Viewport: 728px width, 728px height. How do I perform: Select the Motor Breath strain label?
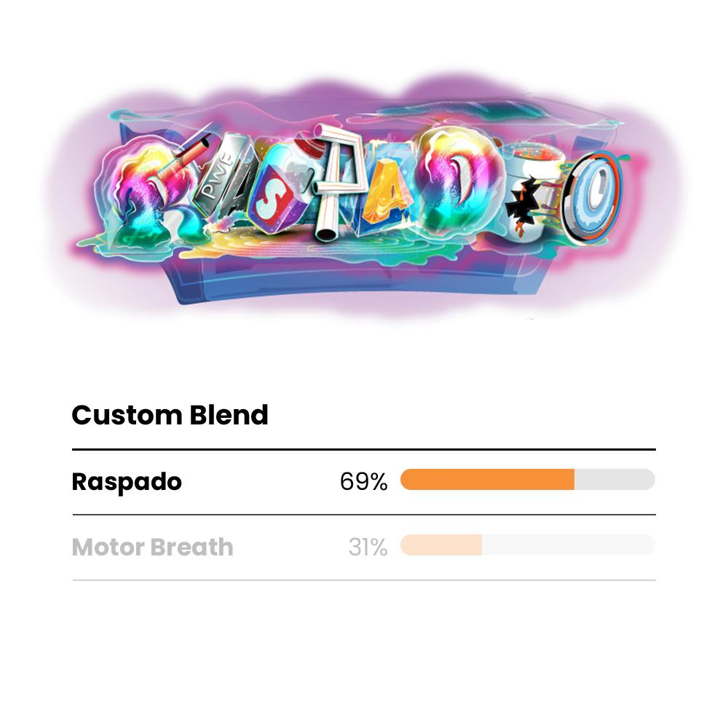pyautogui.click(x=152, y=547)
